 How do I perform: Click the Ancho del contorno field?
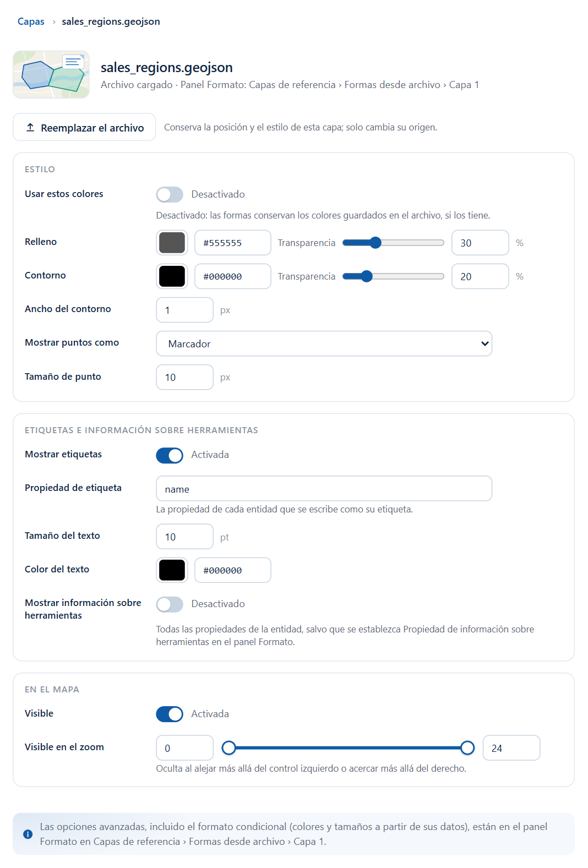pos(185,310)
